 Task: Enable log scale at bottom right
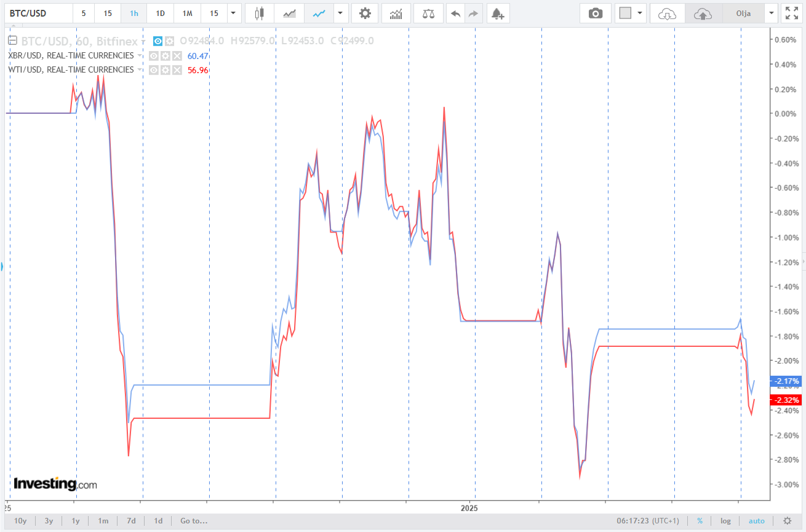725,521
